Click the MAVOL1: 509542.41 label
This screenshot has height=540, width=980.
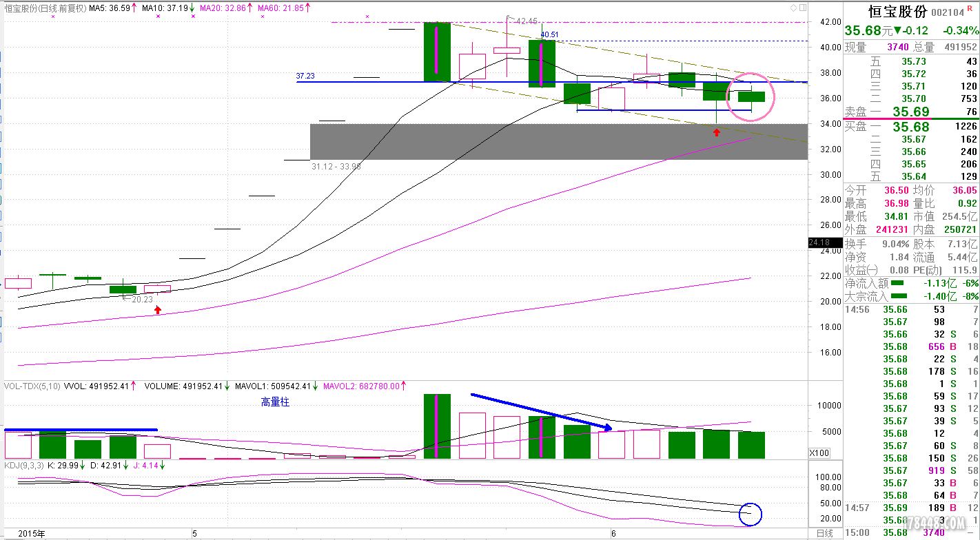click(x=273, y=386)
